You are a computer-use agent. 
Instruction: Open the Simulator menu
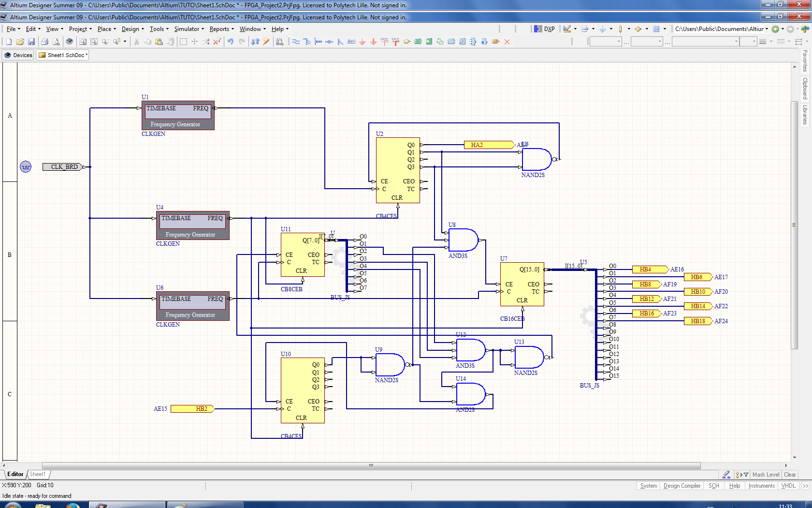click(x=187, y=29)
